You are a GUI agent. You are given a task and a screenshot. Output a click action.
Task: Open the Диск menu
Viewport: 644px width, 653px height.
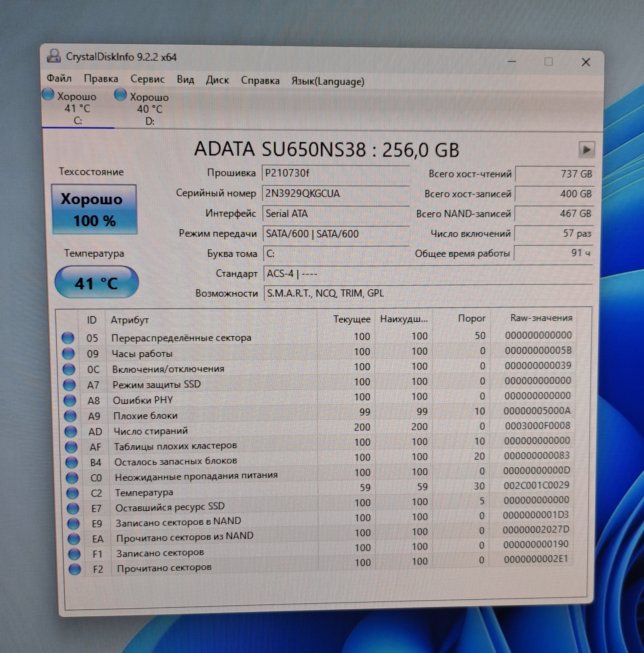tap(217, 80)
